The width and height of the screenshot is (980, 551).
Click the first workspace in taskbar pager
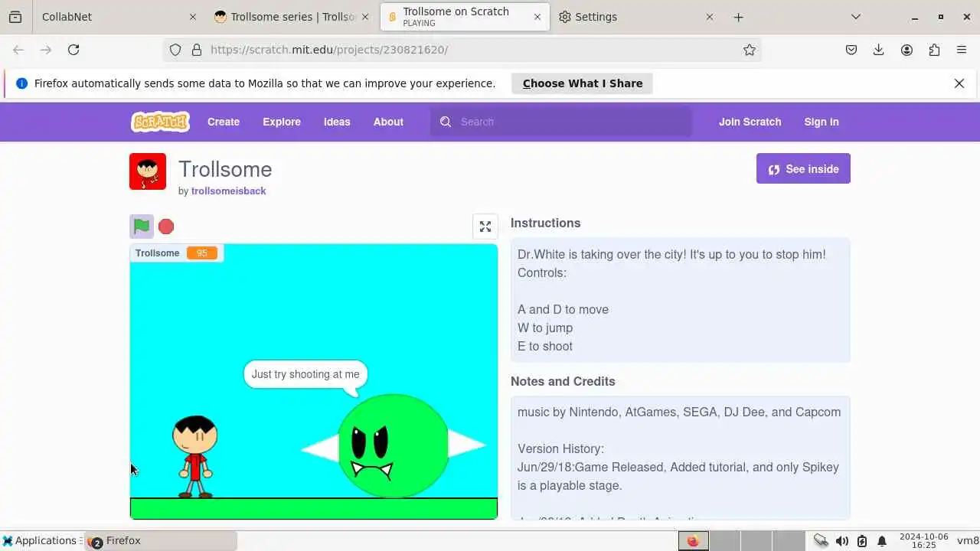coord(693,541)
